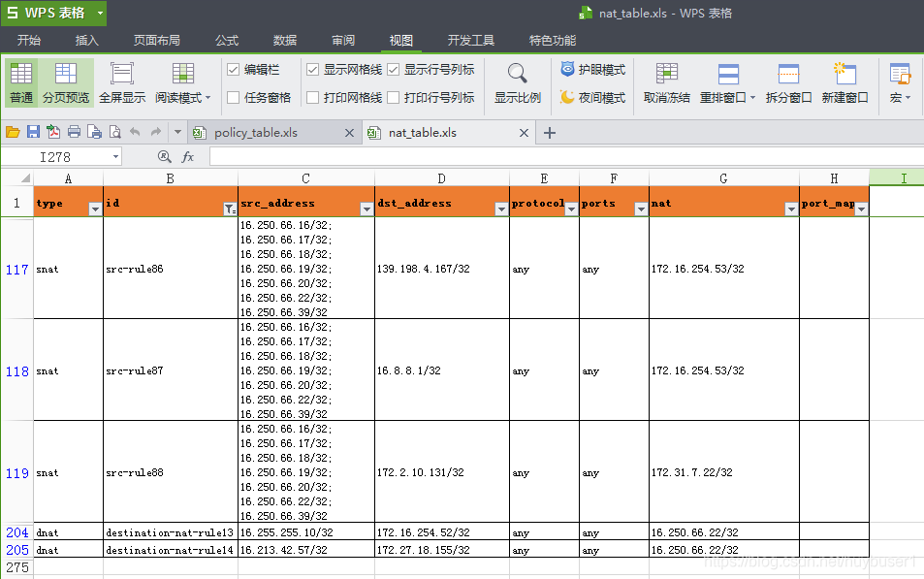Expand the WPS 表格 application menu arrow
This screenshot has width=924, height=579.
100,13
